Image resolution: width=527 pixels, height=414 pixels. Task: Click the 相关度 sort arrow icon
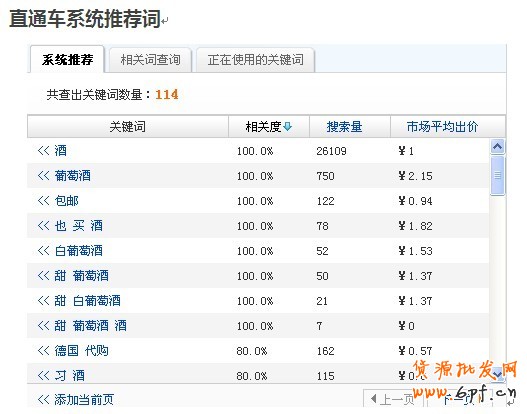click(287, 127)
